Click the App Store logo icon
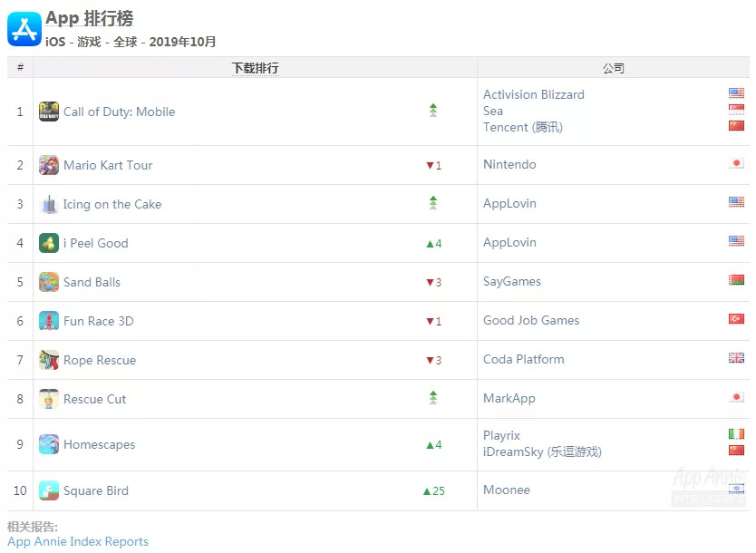This screenshot has height=553, width=756. 24,29
